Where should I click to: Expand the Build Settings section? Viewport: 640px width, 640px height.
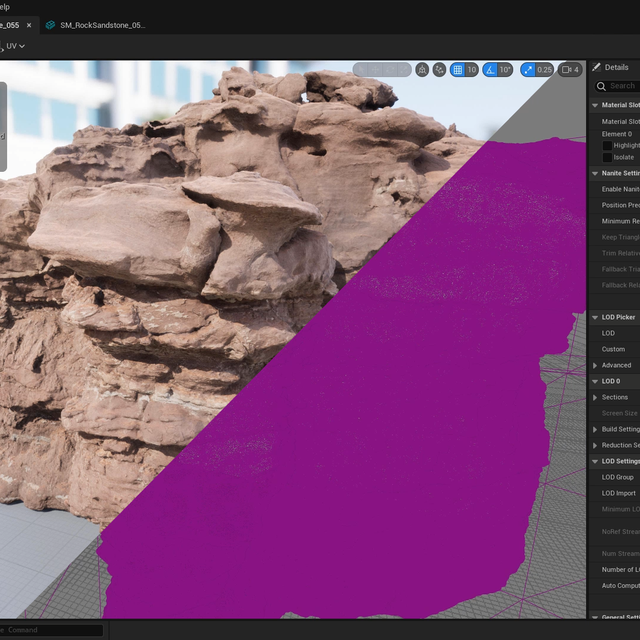[595, 429]
